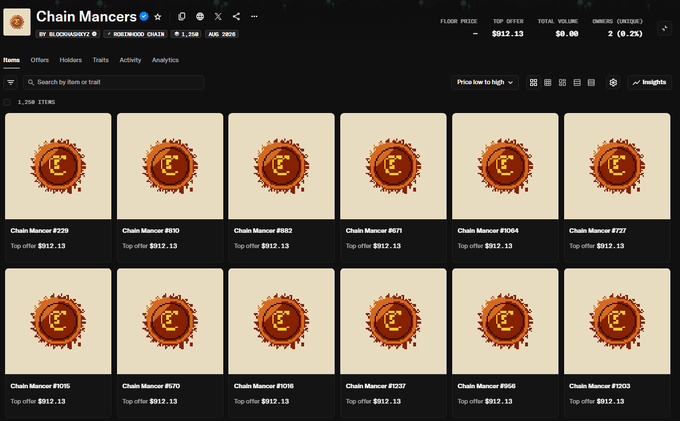
Task: Click the Chain Mancer #1203 name
Action: (x=600, y=386)
